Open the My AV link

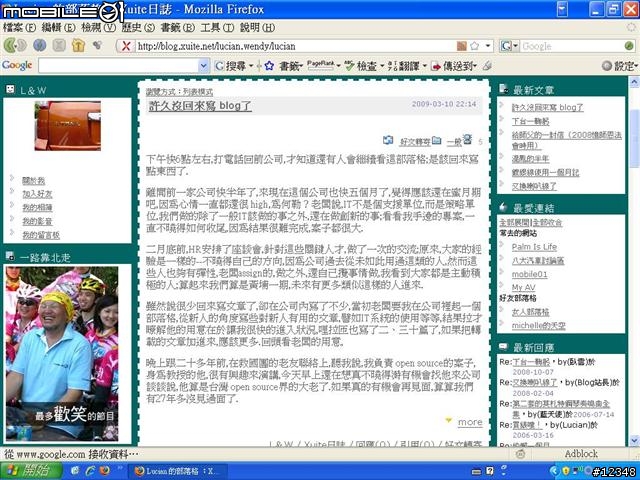click(523, 287)
